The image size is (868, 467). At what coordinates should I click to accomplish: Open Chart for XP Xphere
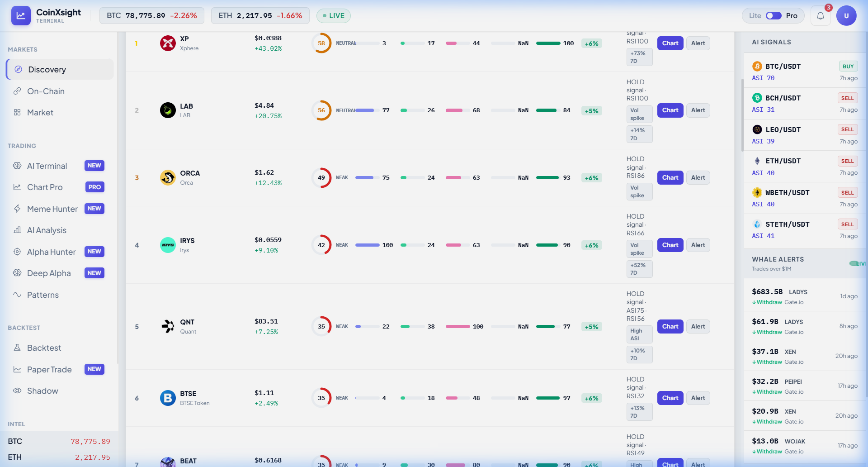(x=670, y=43)
